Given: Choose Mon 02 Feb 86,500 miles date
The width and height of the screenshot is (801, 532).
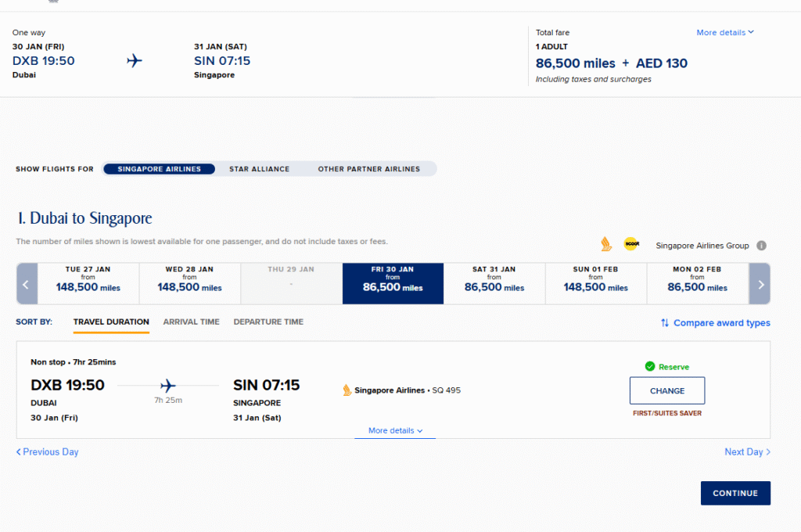Looking at the screenshot, I should click(697, 283).
